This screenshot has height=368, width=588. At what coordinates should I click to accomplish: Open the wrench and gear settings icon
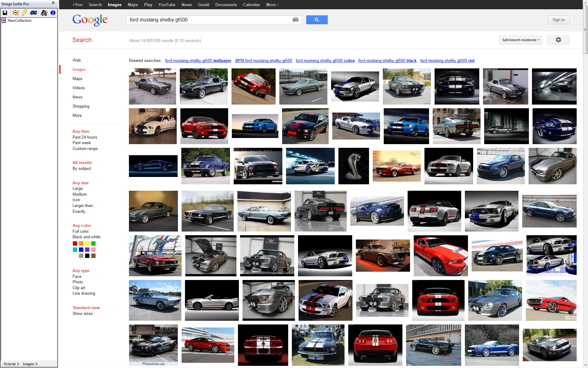point(44,13)
